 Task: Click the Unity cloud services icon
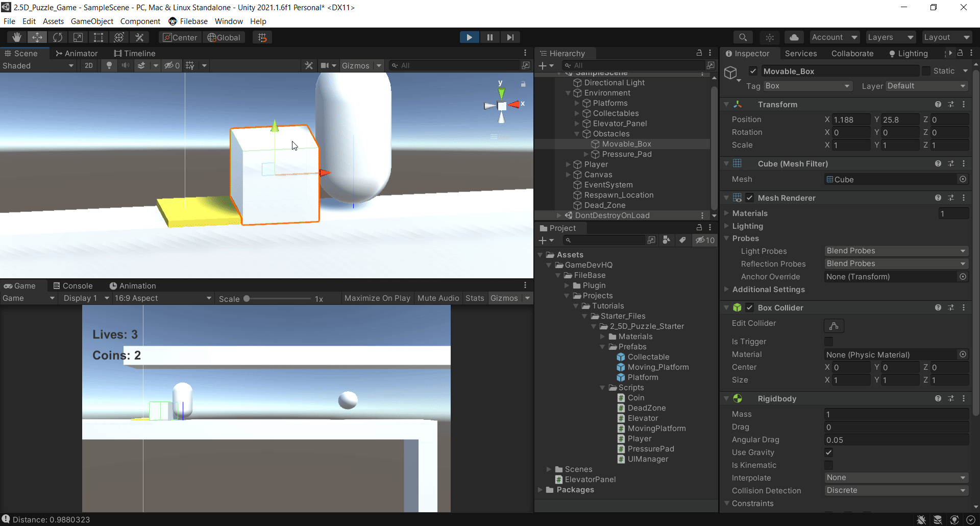click(794, 37)
